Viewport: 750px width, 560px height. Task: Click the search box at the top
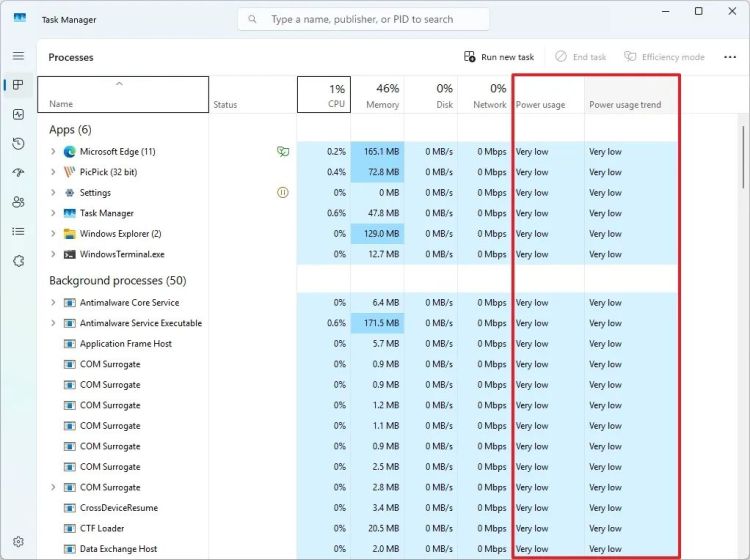(x=363, y=19)
